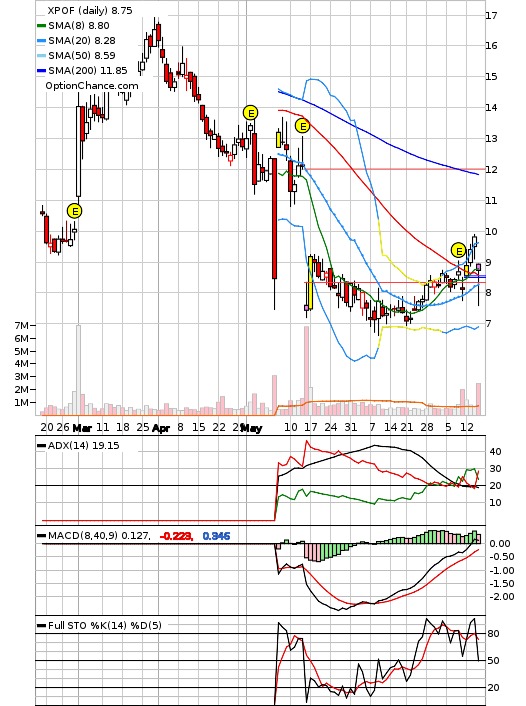The width and height of the screenshot is (526, 706).
Task: Click the tall pink volume bar at May 17
Action: click(x=307, y=371)
